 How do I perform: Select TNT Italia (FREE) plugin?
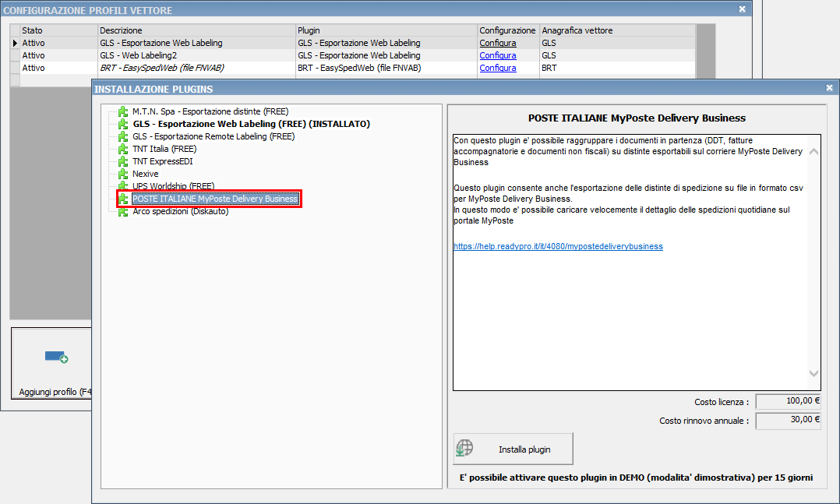click(164, 149)
